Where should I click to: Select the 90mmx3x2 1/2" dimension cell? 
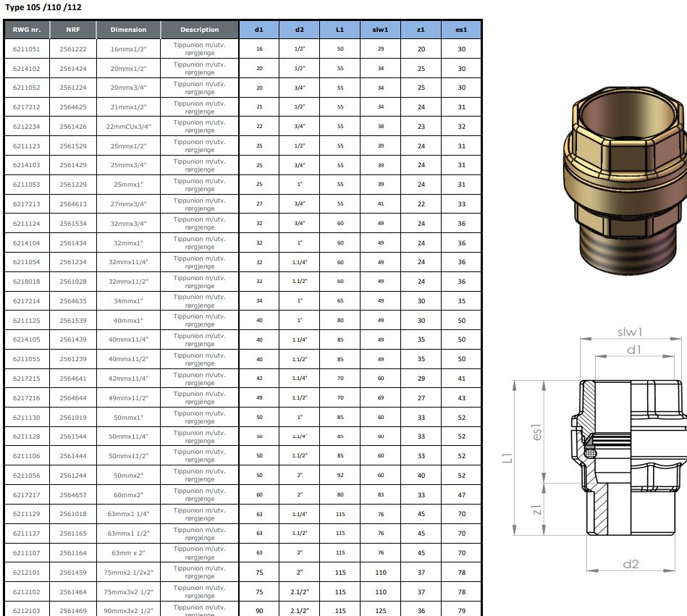(x=128, y=611)
